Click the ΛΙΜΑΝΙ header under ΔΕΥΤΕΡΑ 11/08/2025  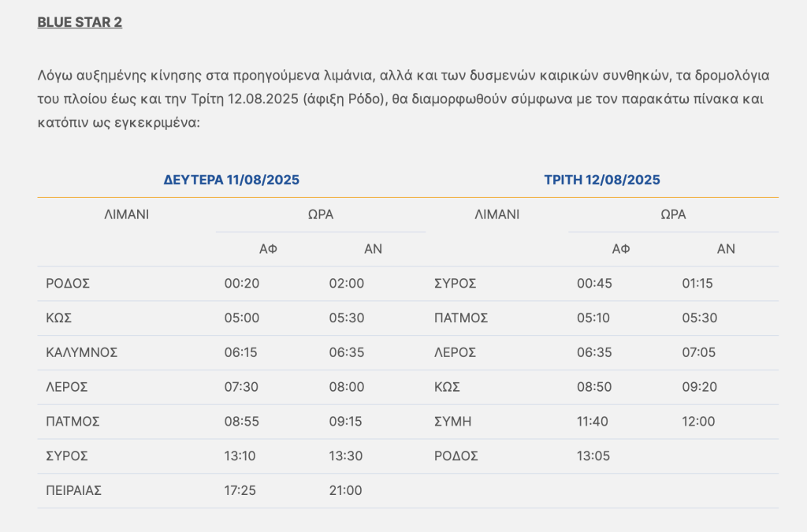tap(127, 214)
